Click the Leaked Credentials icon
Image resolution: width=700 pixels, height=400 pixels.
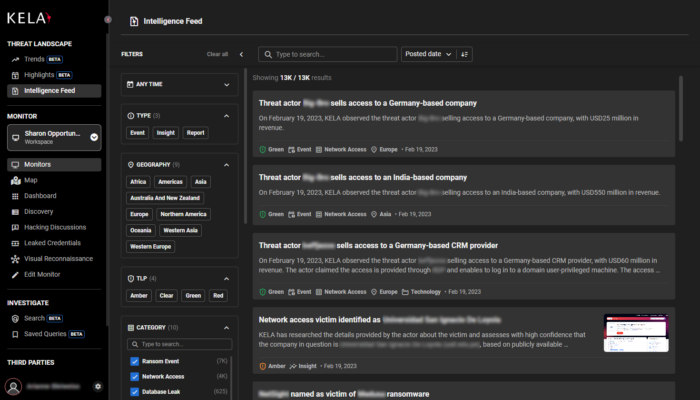15,243
